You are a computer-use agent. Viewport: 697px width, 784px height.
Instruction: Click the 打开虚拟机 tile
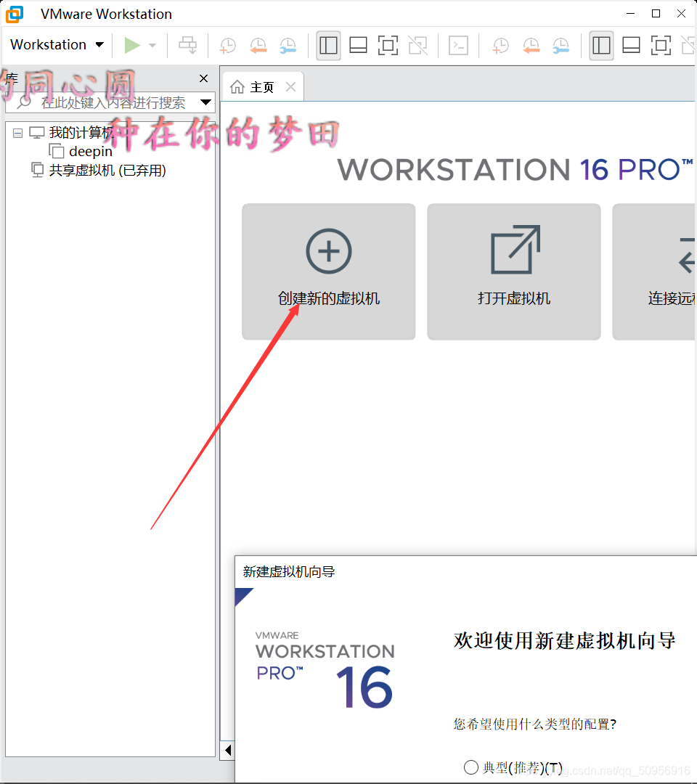click(x=514, y=271)
